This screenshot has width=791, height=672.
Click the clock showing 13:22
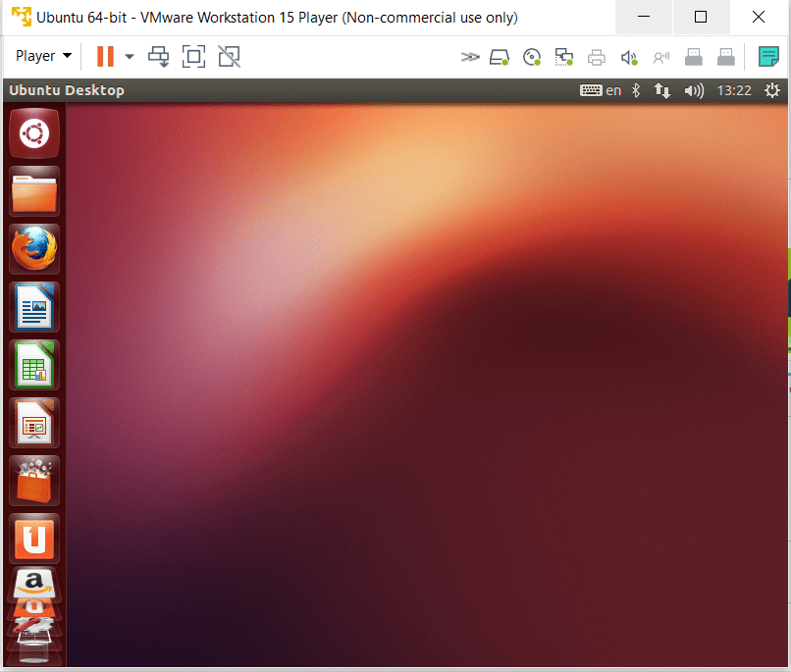734,90
